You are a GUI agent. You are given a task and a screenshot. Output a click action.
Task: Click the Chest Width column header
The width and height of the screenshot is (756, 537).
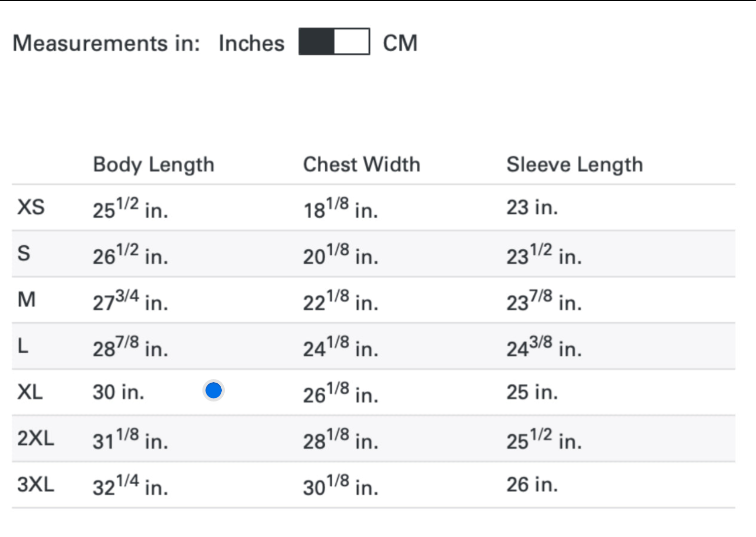[x=361, y=165]
